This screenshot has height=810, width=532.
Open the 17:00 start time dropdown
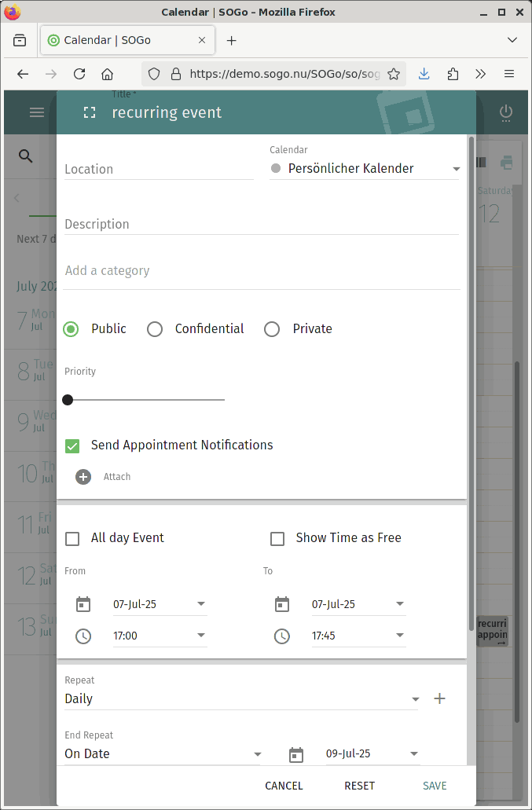pos(160,636)
